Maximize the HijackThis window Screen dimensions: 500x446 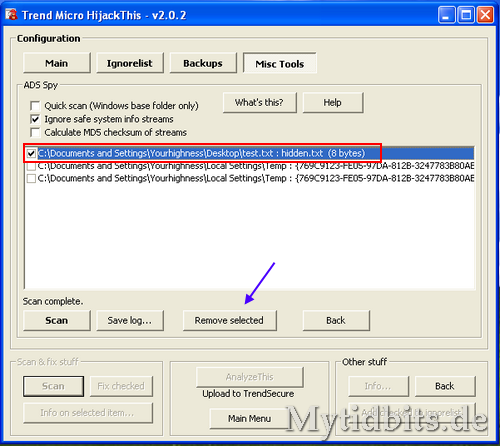point(466,15)
